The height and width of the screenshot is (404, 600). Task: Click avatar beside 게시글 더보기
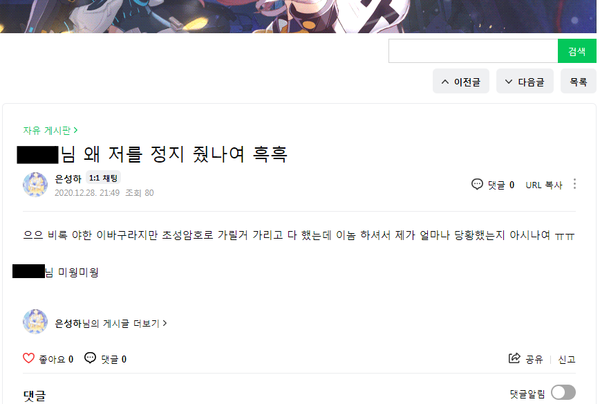pyautogui.click(x=35, y=322)
